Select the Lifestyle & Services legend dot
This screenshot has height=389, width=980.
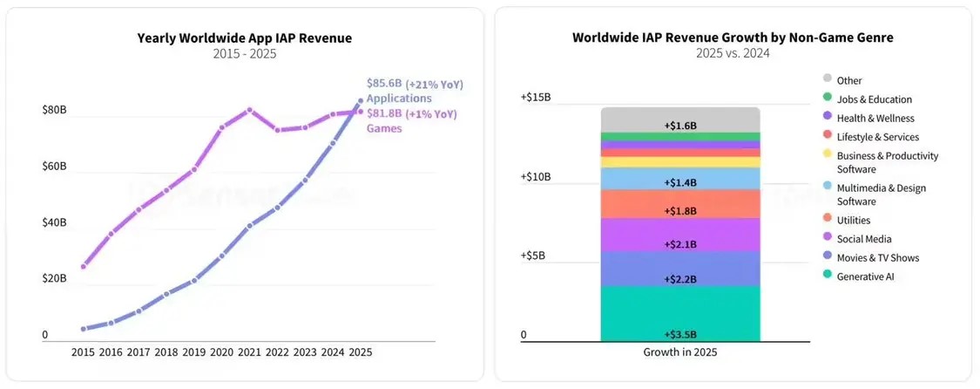(828, 136)
